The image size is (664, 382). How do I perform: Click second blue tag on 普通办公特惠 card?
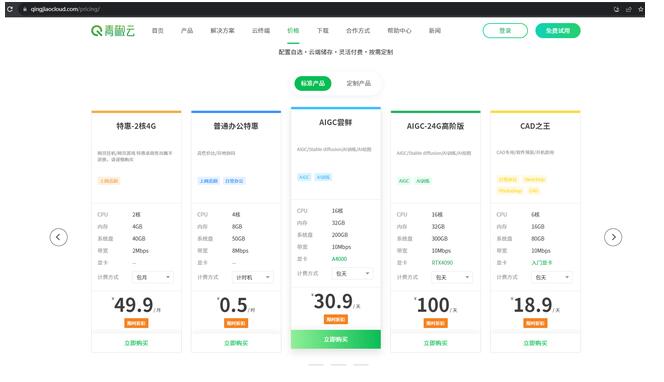click(x=234, y=181)
